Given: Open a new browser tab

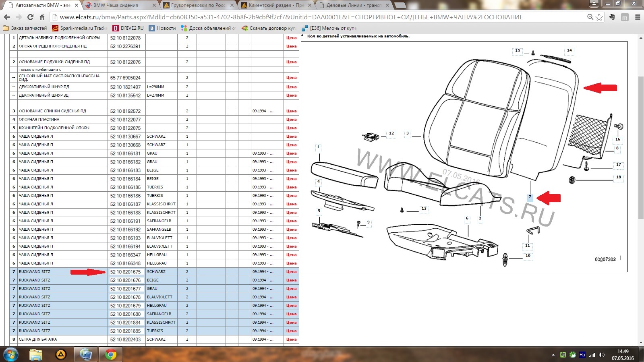Looking at the screenshot, I should pos(400,5).
